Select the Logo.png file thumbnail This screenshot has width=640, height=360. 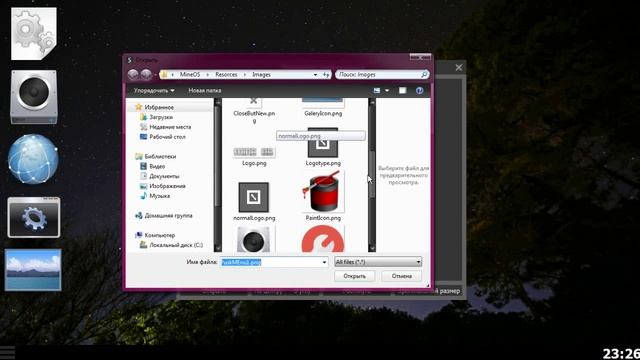pos(254,152)
